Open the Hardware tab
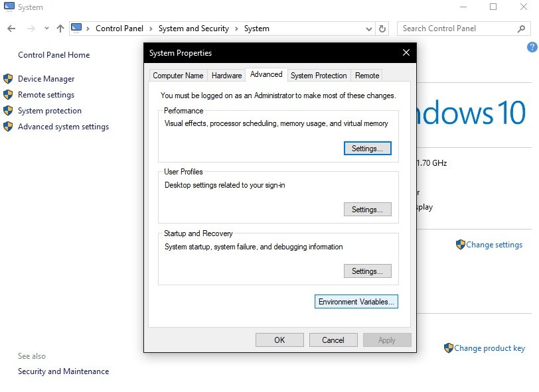Viewport: 539px width, 392px height. point(226,76)
